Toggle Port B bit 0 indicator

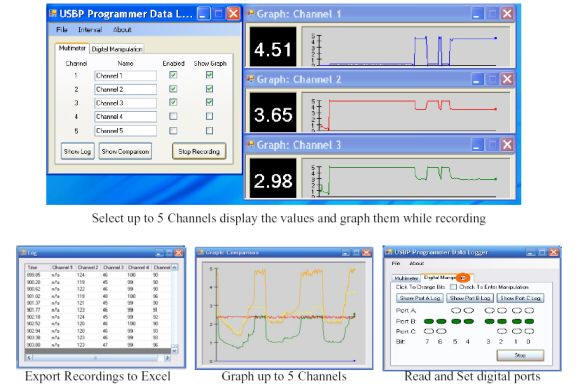click(x=529, y=321)
